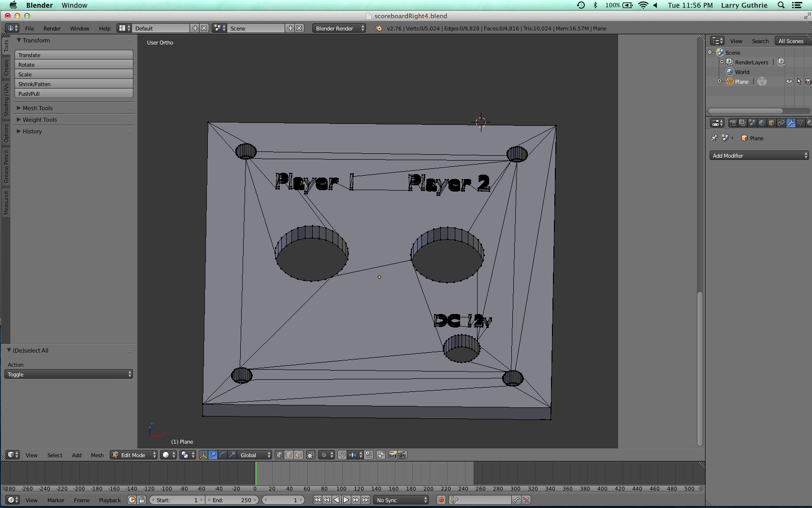Pin the properties context

pyautogui.click(x=714, y=138)
